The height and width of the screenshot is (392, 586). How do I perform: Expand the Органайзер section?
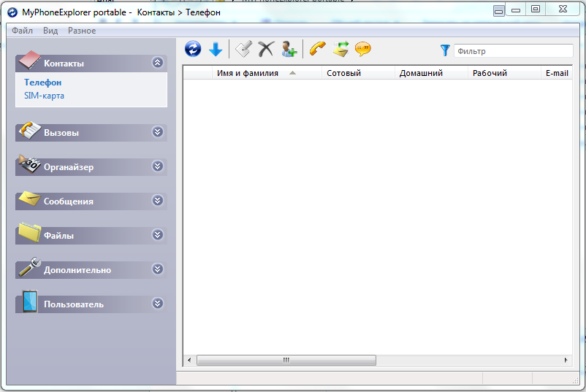(x=157, y=166)
